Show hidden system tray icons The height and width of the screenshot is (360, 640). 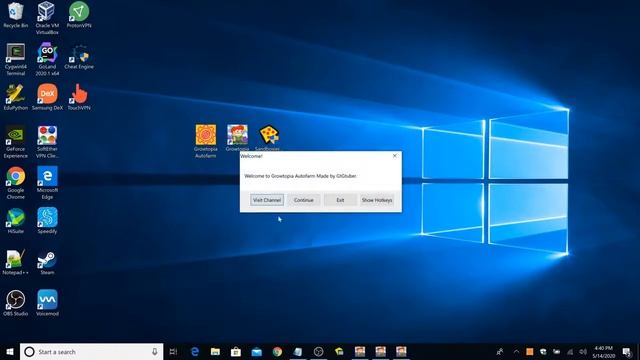516,351
